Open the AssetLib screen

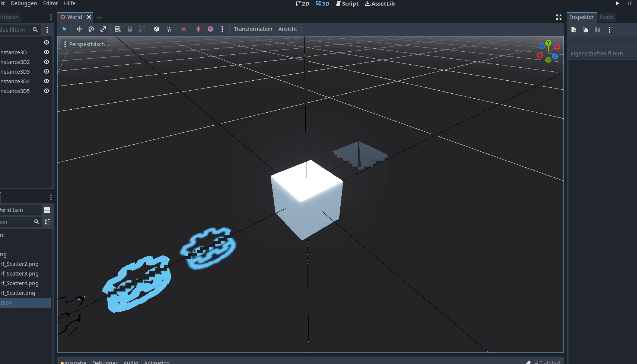click(380, 3)
